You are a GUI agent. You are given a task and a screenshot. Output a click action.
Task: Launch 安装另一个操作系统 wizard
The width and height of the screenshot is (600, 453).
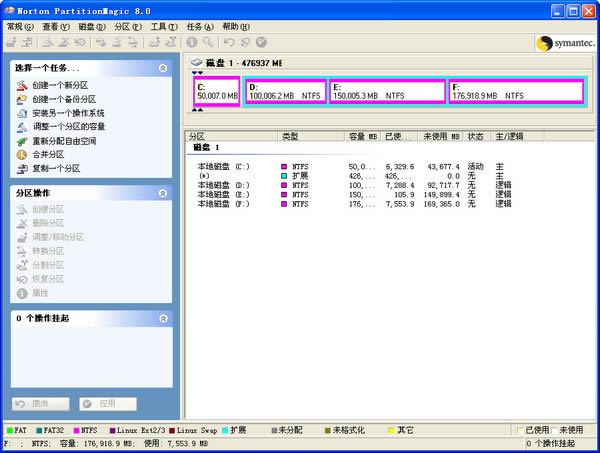click(60, 113)
